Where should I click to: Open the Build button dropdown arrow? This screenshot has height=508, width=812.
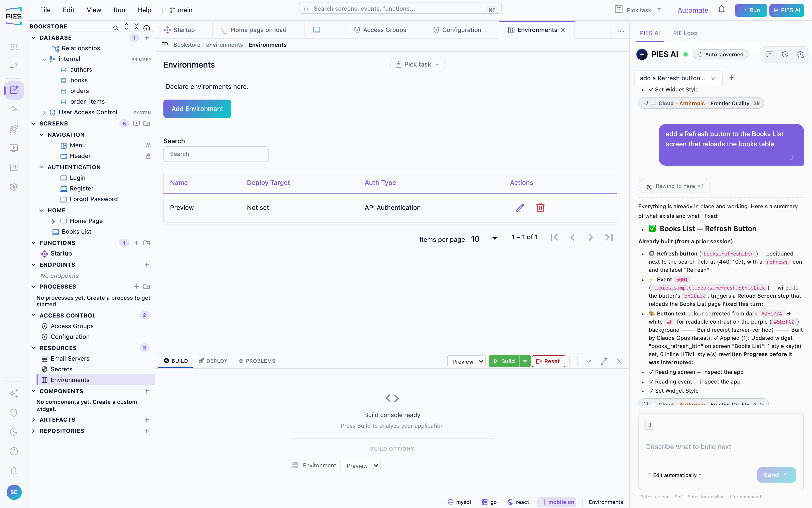[525, 361]
